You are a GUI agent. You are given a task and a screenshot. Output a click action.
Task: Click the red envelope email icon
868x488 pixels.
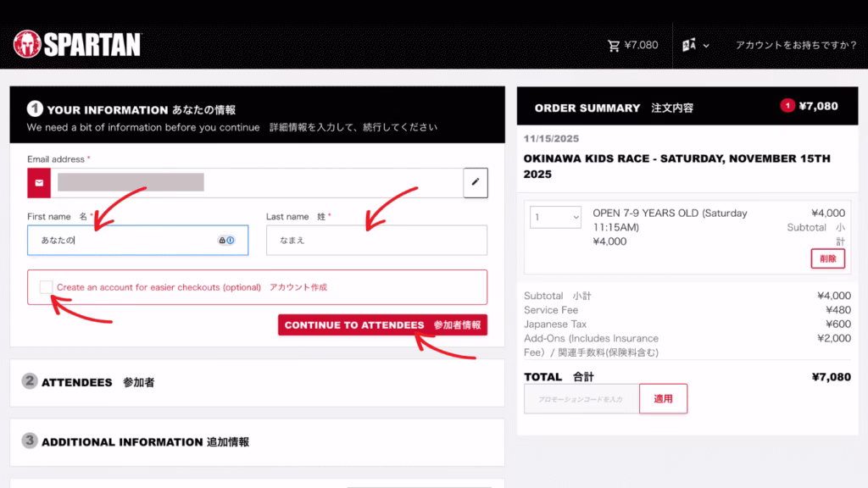click(x=39, y=183)
